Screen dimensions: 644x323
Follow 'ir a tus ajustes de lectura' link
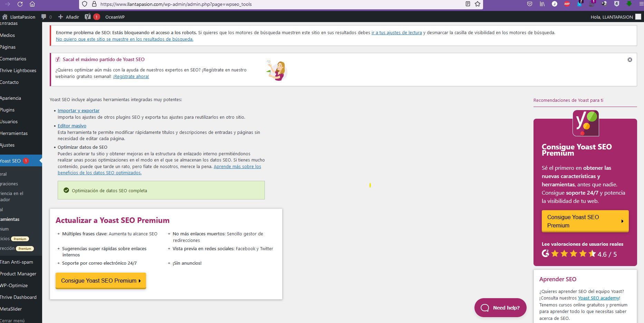tap(396, 33)
